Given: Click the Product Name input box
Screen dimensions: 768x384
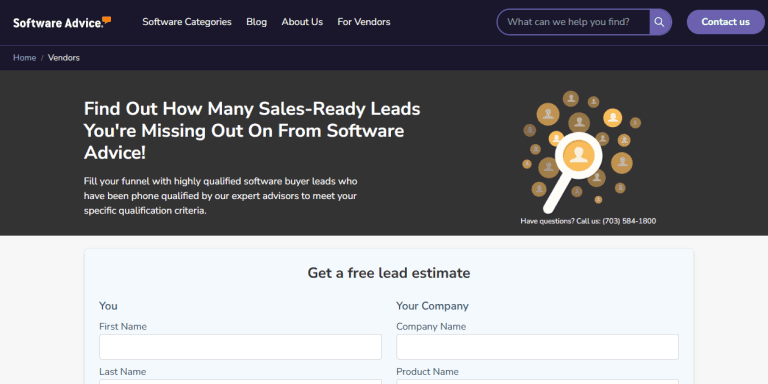Looking at the screenshot, I should [537, 382].
